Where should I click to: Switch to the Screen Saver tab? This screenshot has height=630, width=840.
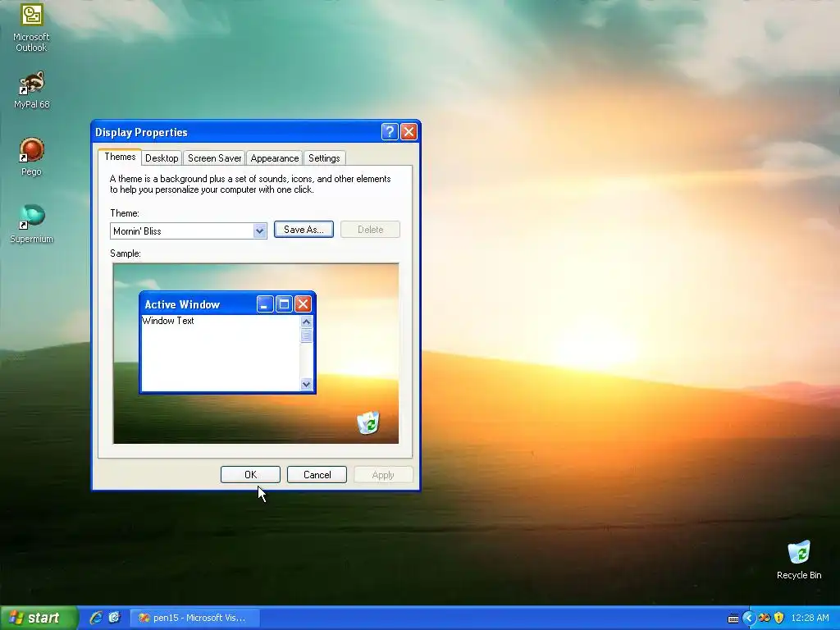(214, 158)
